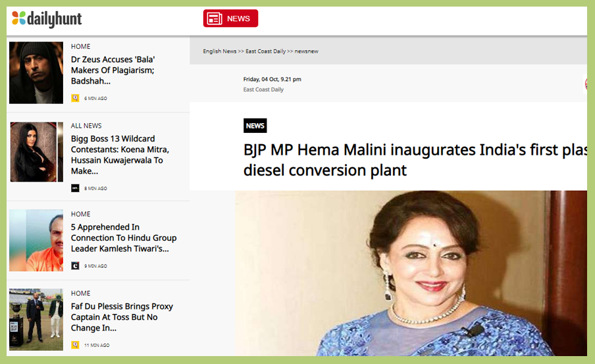Open the Dr Zeus plagiarism article thumbnail
The width and height of the screenshot is (595, 364).
coord(36,72)
